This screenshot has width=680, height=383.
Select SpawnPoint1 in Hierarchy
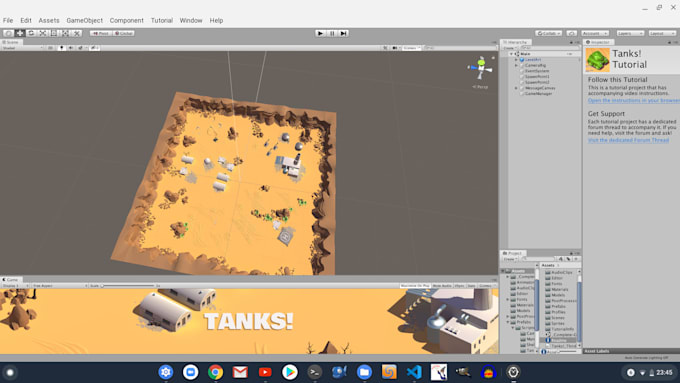(x=537, y=76)
